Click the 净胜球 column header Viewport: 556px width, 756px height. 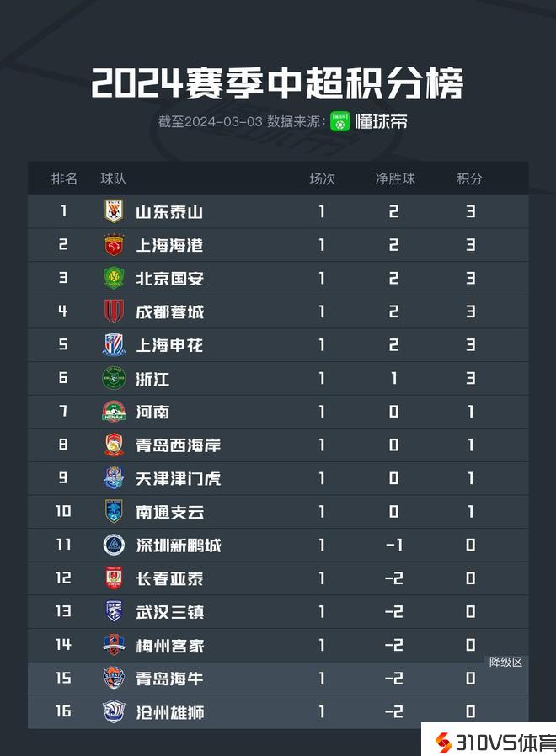[395, 178]
